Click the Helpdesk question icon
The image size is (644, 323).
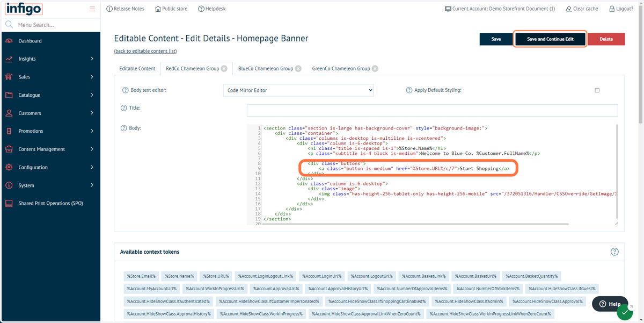click(201, 9)
